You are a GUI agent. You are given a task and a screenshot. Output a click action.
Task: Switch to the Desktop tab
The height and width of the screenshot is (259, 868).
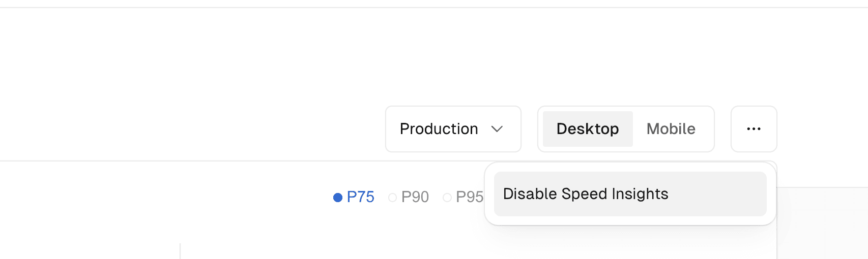click(588, 129)
